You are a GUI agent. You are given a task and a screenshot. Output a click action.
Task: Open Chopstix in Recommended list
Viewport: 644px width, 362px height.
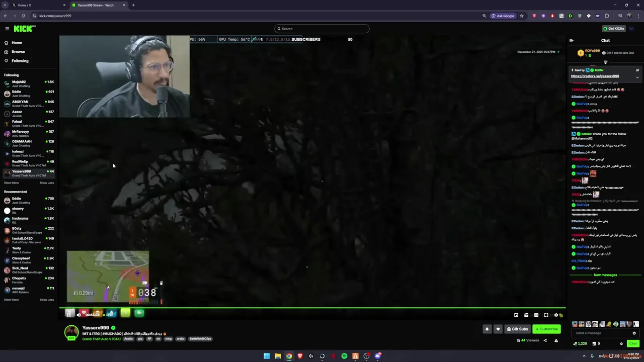tap(29, 280)
